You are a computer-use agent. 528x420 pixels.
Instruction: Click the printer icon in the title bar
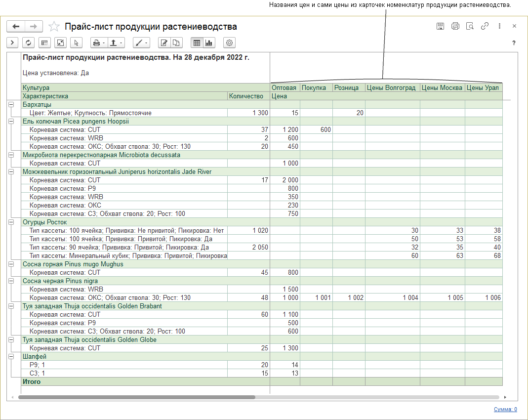[455, 26]
